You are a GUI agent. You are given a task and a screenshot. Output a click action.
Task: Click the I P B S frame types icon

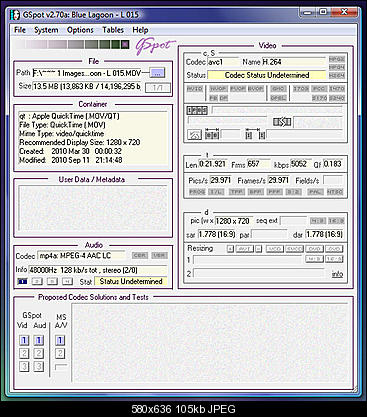click(197, 110)
